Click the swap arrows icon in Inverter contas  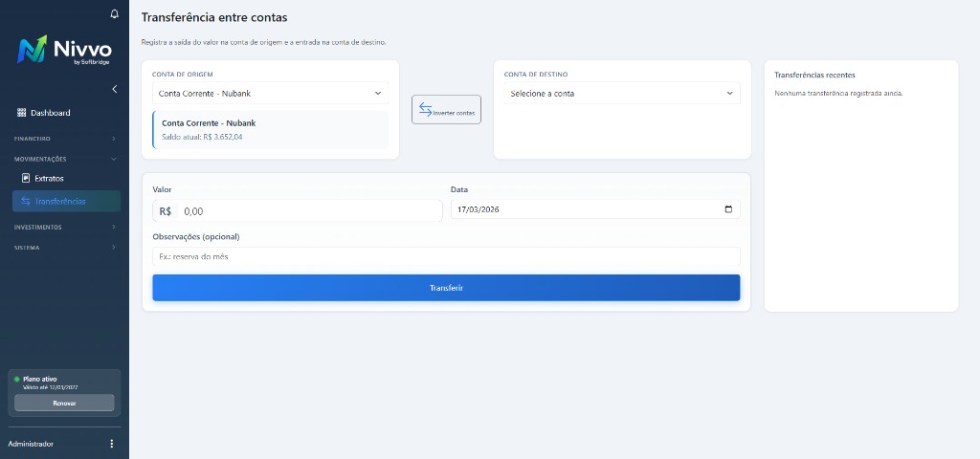coord(425,109)
